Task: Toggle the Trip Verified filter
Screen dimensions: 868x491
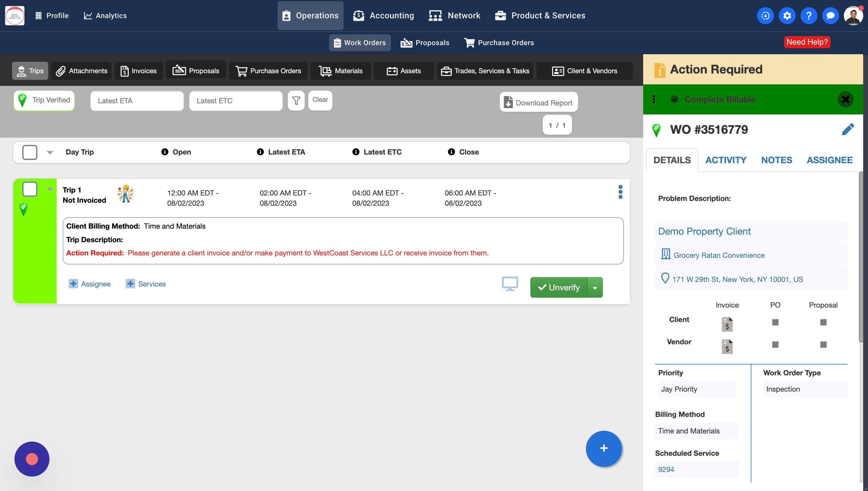Action: click(x=44, y=101)
